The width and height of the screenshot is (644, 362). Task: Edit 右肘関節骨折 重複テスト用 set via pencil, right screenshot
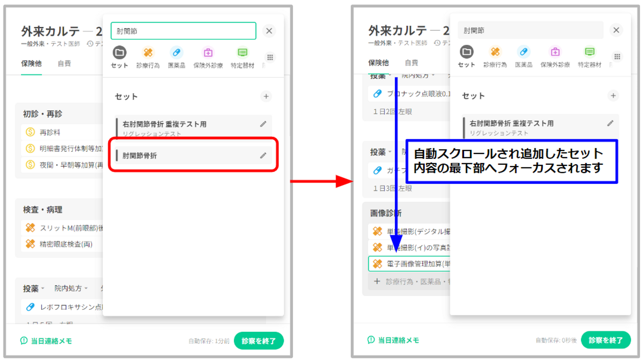610,123
